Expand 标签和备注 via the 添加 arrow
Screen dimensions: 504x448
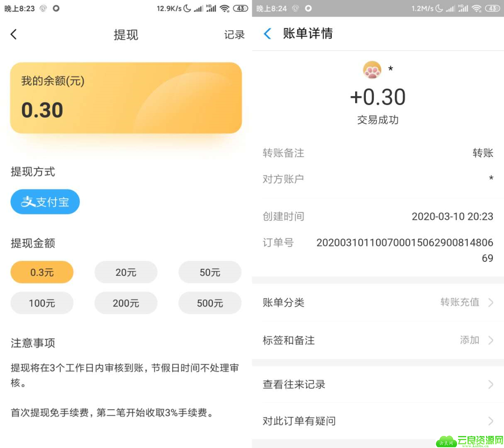pos(491,340)
